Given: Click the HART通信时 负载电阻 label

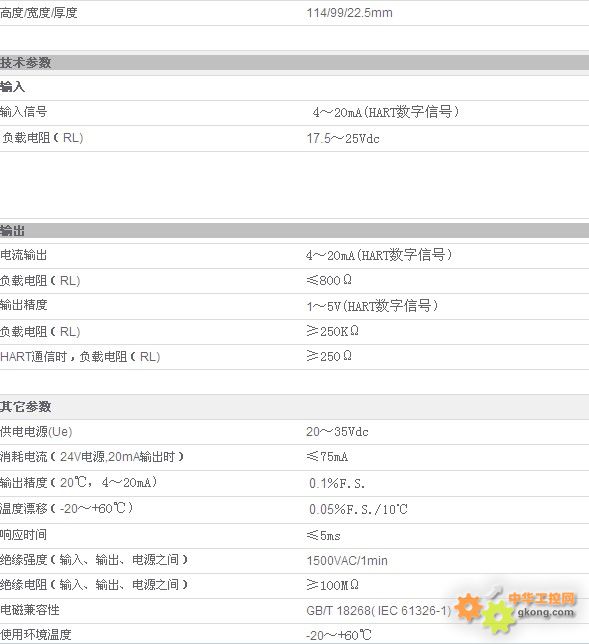Looking at the screenshot, I should [80, 356].
